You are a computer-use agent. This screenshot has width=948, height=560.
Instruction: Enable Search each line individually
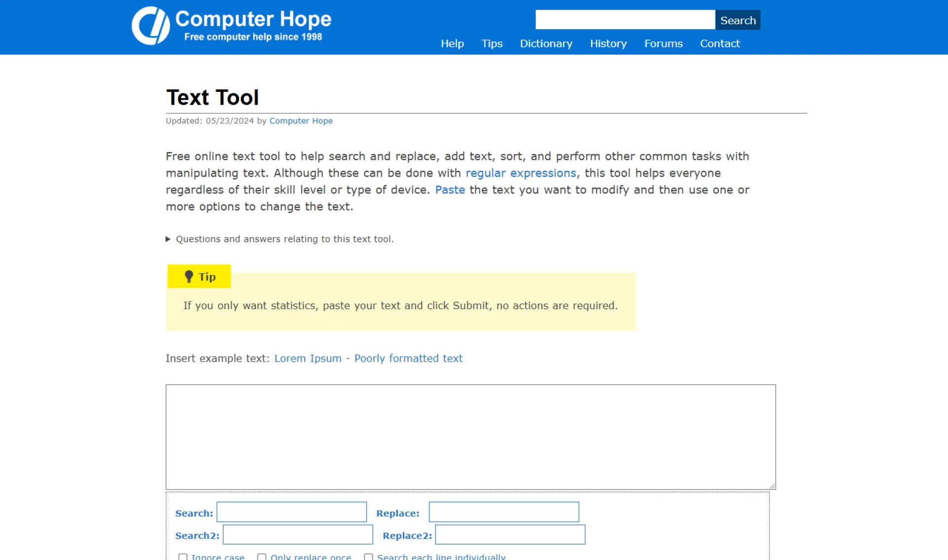[368, 557]
